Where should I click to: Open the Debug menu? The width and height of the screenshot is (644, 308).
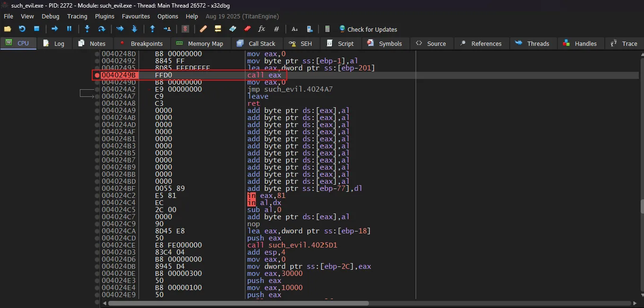point(51,16)
